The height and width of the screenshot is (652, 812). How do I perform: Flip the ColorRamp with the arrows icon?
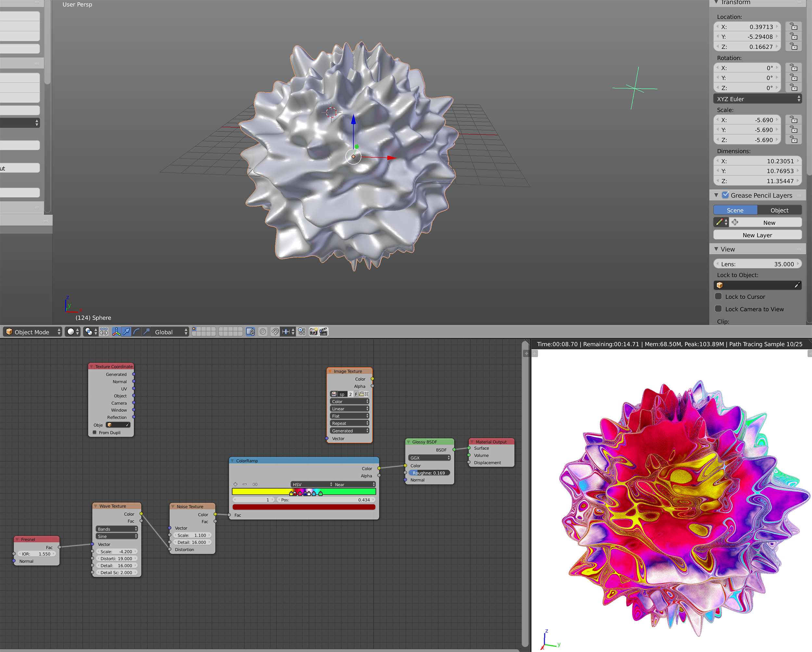coord(255,484)
